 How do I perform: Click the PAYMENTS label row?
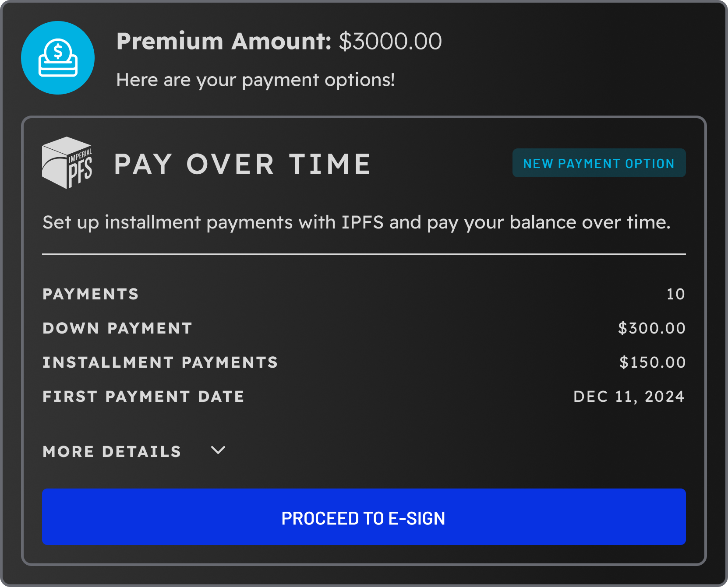click(x=90, y=294)
